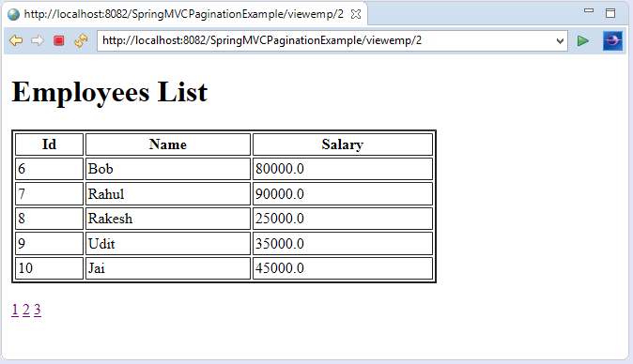Image resolution: width=633 pixels, height=364 pixels.
Task: Click salary value 80000.0
Action: [x=343, y=169]
